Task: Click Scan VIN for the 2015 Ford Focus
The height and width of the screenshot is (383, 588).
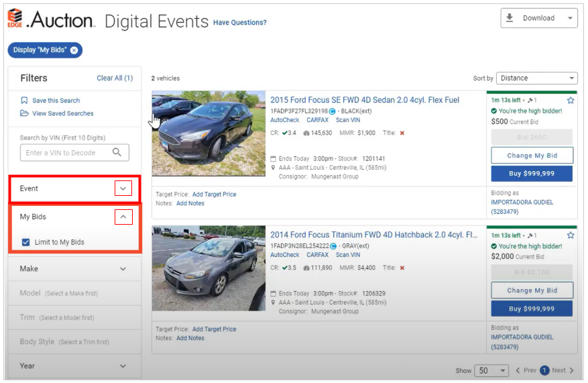Action: [x=348, y=120]
